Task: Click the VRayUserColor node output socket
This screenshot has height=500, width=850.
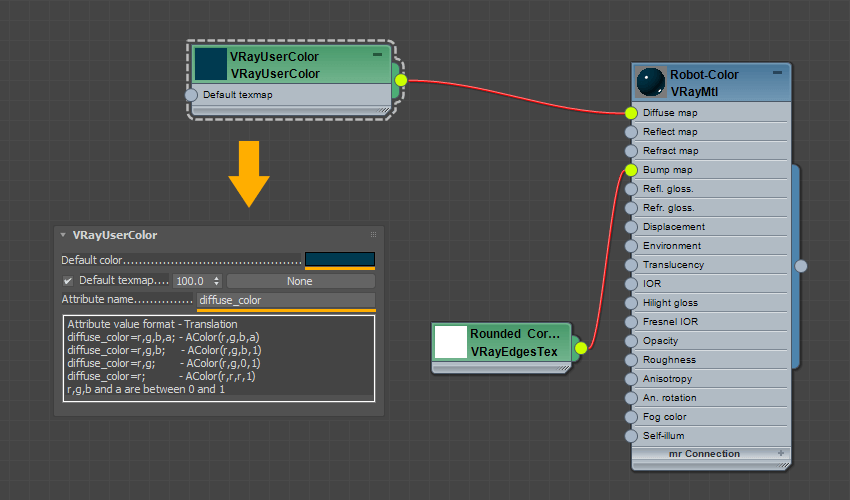Action: tap(401, 80)
